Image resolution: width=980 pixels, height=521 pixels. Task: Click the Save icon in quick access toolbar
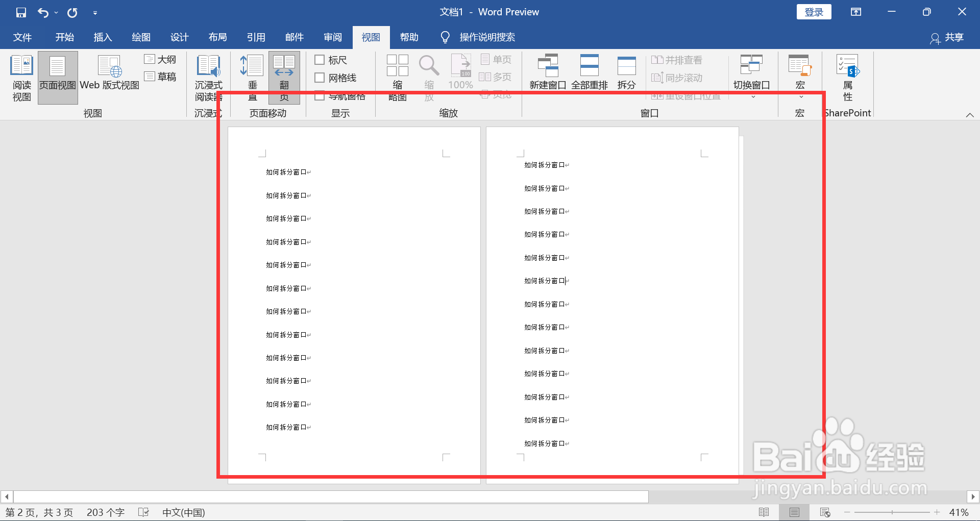point(21,12)
